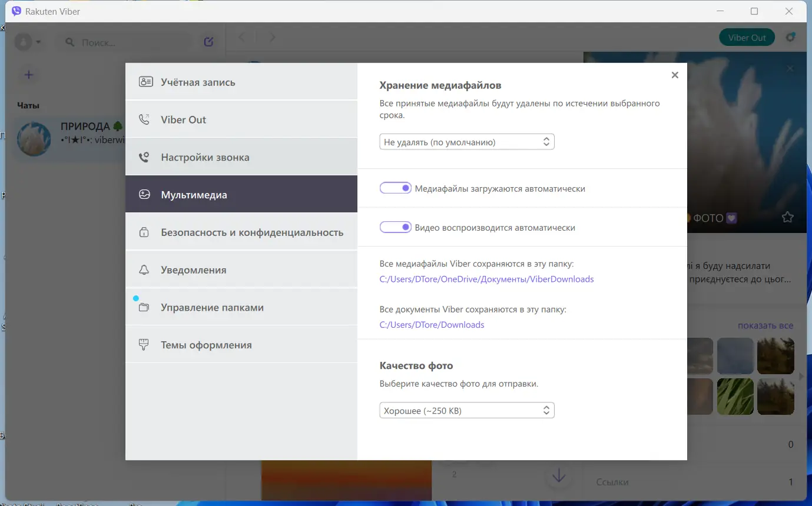
Task: Open the ViberDownloads folder path link
Action: tap(486, 279)
